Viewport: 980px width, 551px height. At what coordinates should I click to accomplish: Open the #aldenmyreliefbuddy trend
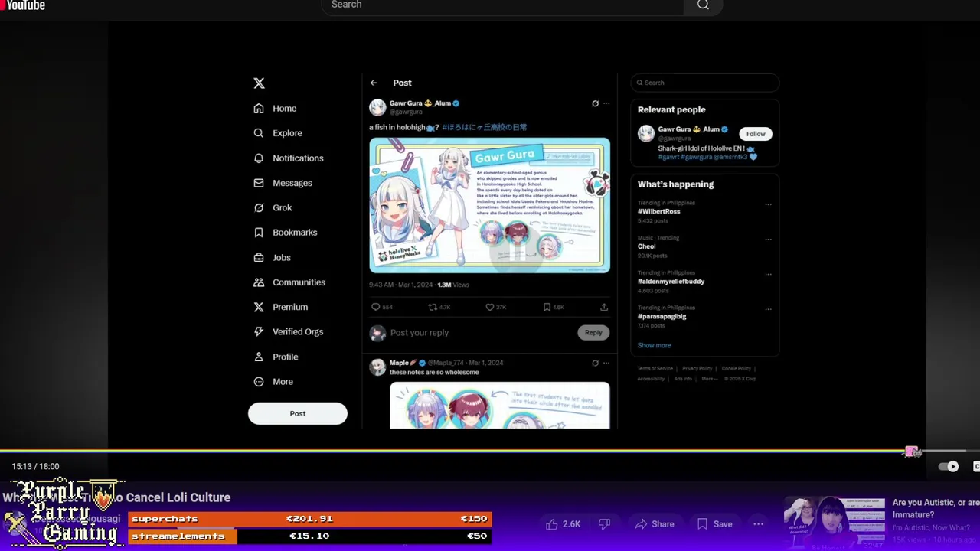click(x=671, y=282)
